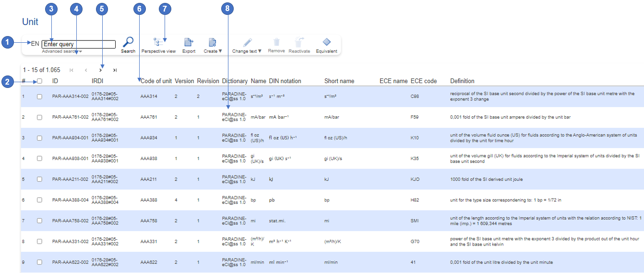
Task: Go to next page arrow
Action: click(x=100, y=70)
